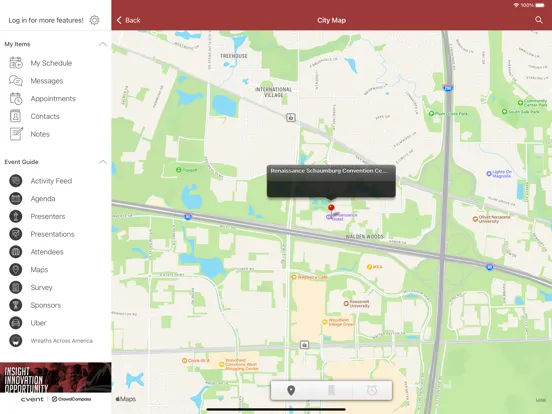Click Olivet Nazarene University marker

pyautogui.click(x=475, y=219)
